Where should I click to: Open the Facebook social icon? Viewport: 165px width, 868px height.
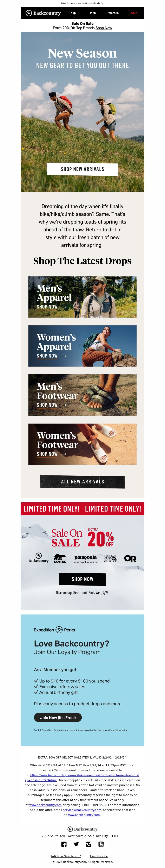tap(64, 844)
